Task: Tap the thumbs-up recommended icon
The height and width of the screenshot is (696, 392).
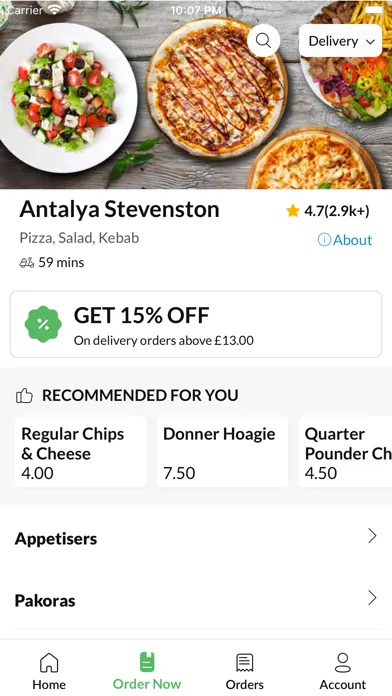Action: coord(24,395)
